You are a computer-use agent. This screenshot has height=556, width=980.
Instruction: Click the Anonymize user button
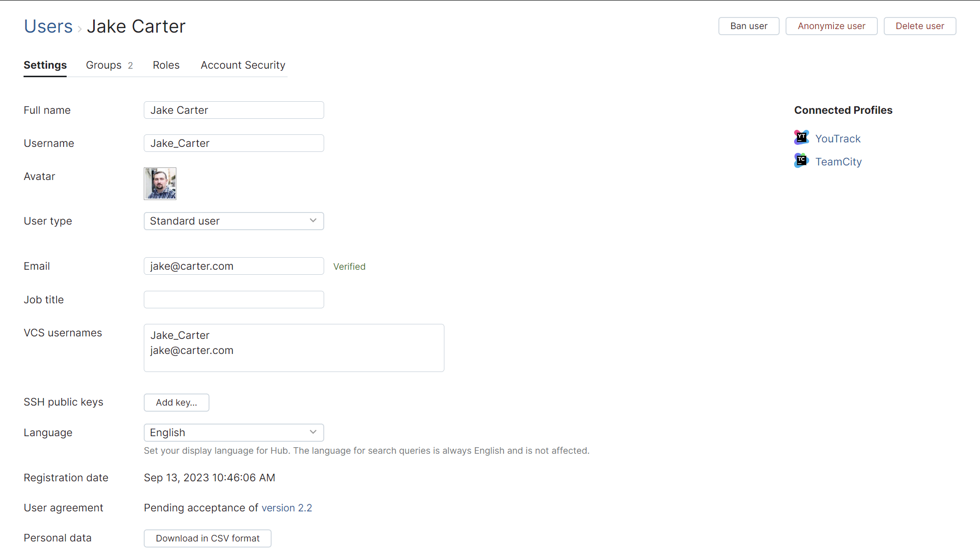[831, 26]
